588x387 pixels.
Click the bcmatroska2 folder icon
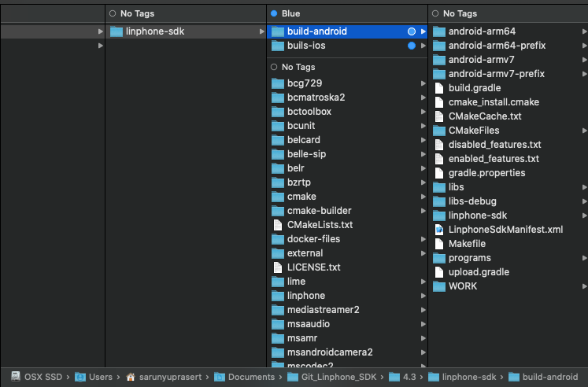pos(278,98)
